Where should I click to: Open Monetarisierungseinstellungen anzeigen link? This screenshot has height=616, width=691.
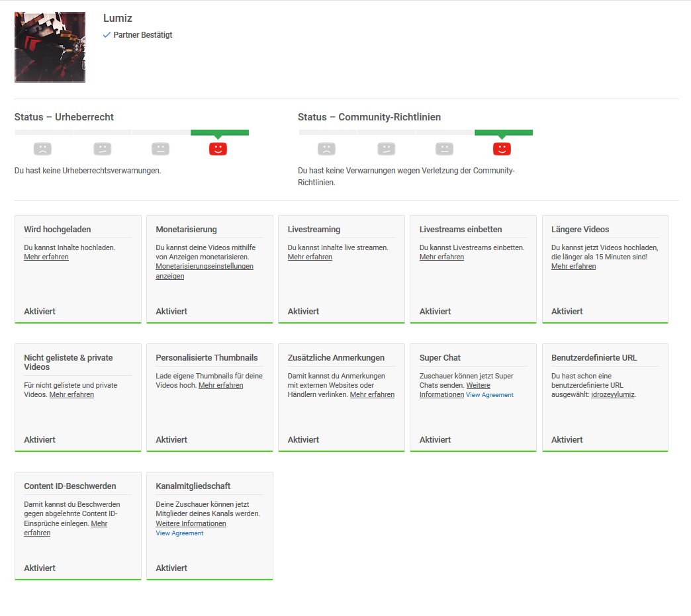[x=205, y=271]
